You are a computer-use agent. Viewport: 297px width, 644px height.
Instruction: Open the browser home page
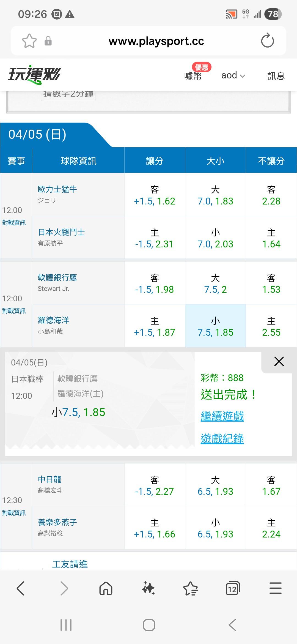[106, 589]
